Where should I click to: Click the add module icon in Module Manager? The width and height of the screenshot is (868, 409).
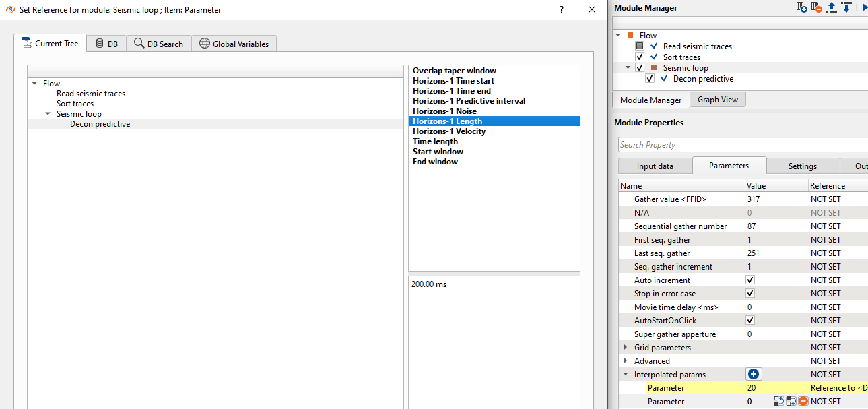click(x=801, y=7)
